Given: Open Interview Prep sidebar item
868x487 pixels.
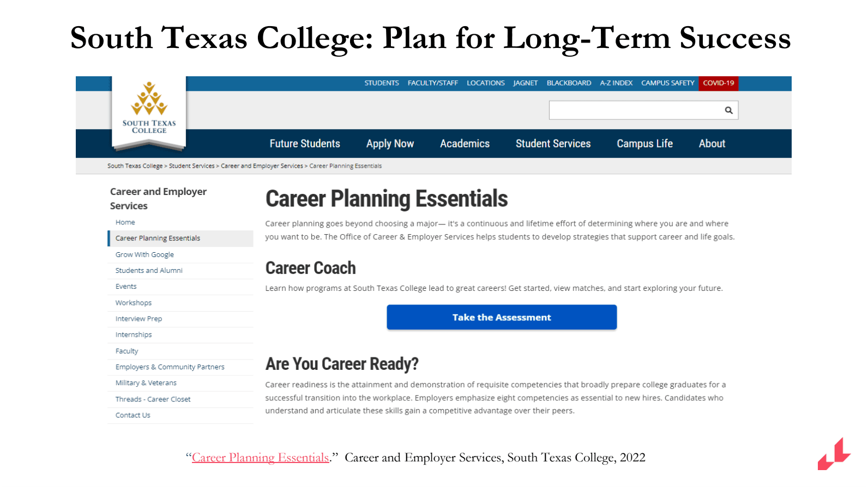Looking at the screenshot, I should click(138, 319).
